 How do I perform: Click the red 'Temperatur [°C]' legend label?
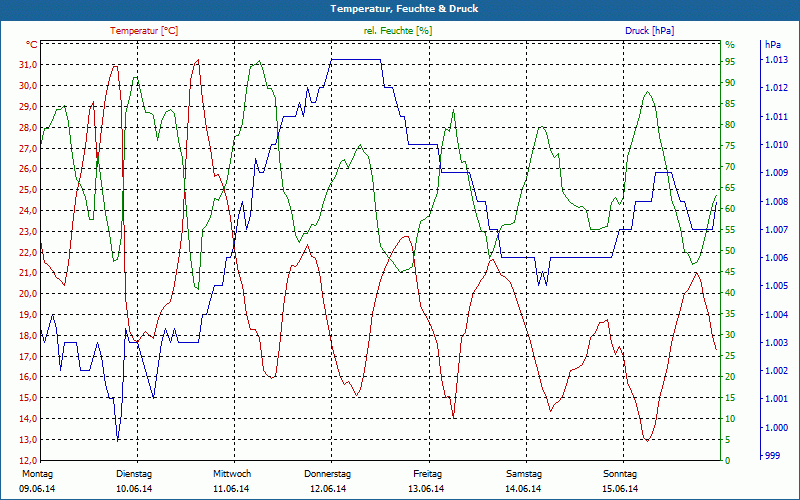[x=144, y=31]
